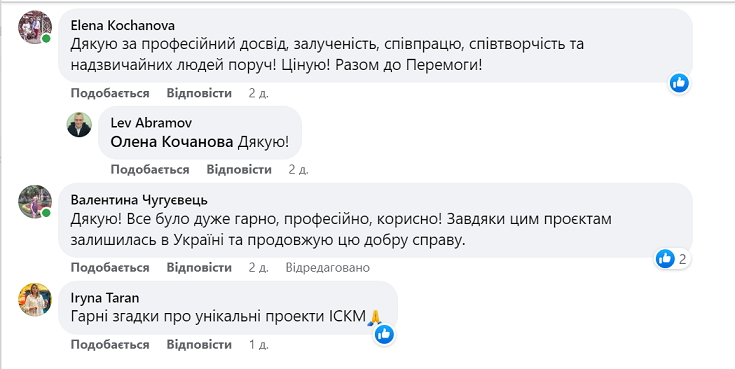Open the tagged Олена Кочанова mention
735x369 pixels.
tap(172, 142)
